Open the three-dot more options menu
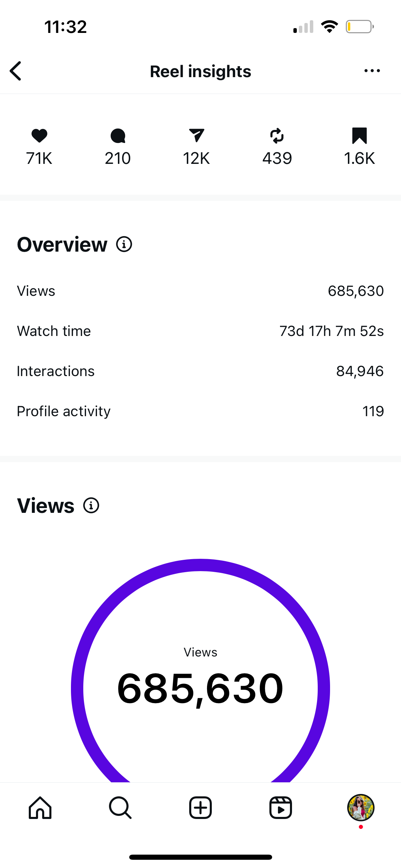This screenshot has height=868, width=401. [x=372, y=71]
